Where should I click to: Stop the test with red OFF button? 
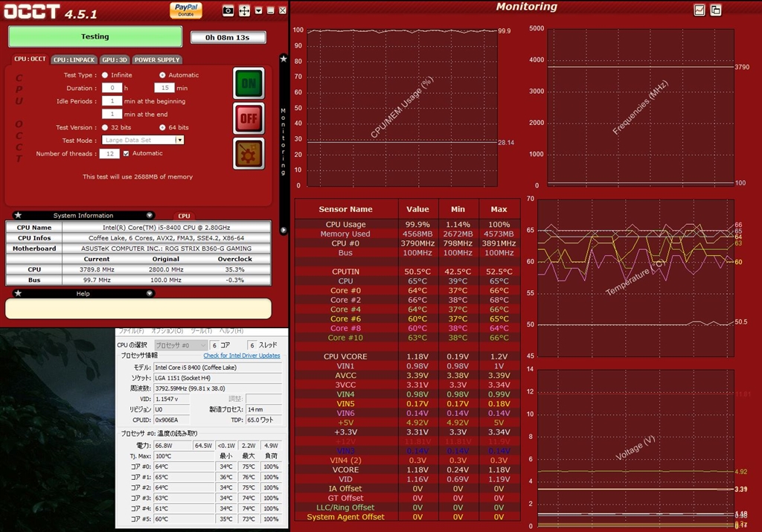249,118
